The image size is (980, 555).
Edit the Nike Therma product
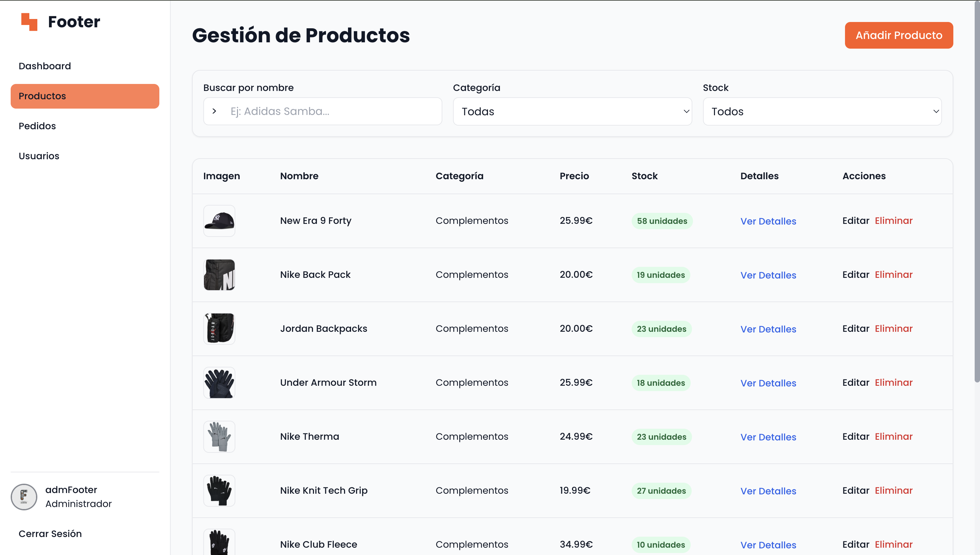point(856,436)
